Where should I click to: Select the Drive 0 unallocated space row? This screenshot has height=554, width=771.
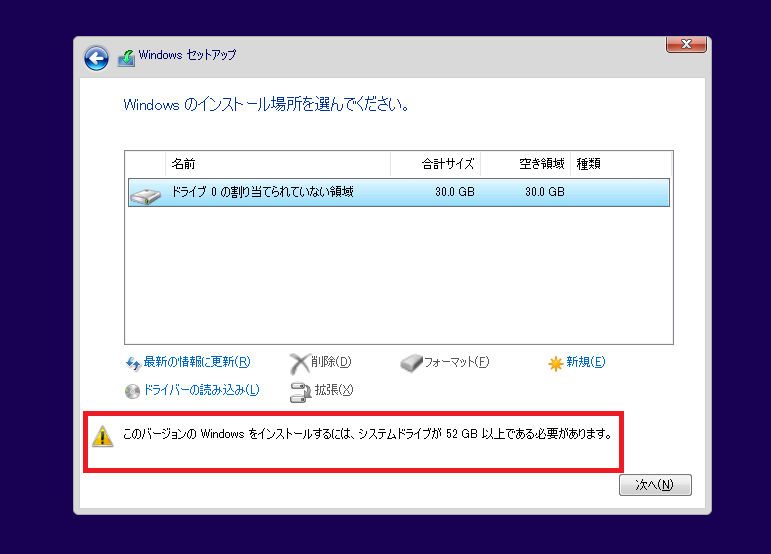399,192
